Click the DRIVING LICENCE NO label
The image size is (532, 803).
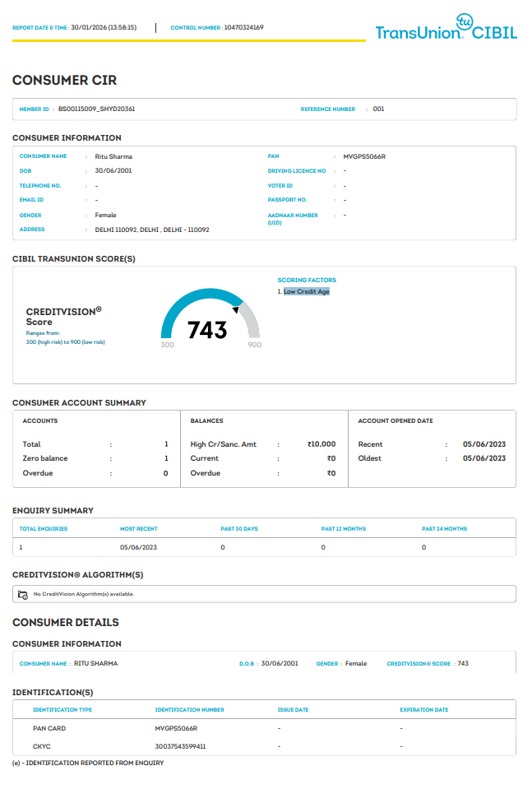pyautogui.click(x=297, y=171)
